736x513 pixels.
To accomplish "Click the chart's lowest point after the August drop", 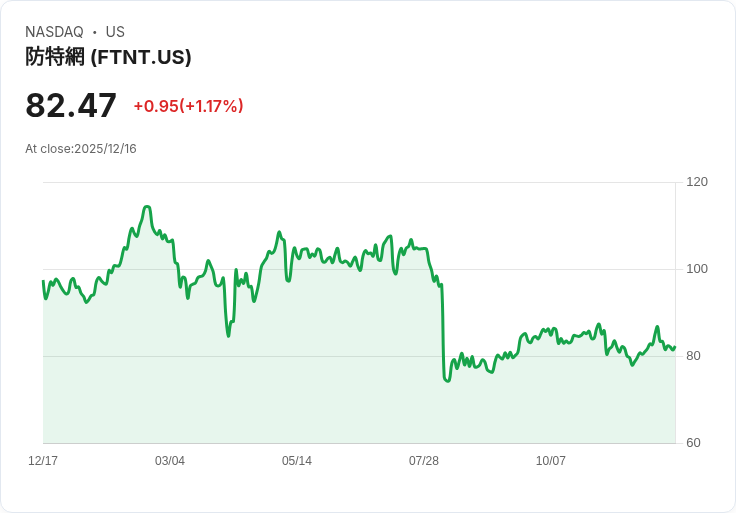I will pos(447,381).
